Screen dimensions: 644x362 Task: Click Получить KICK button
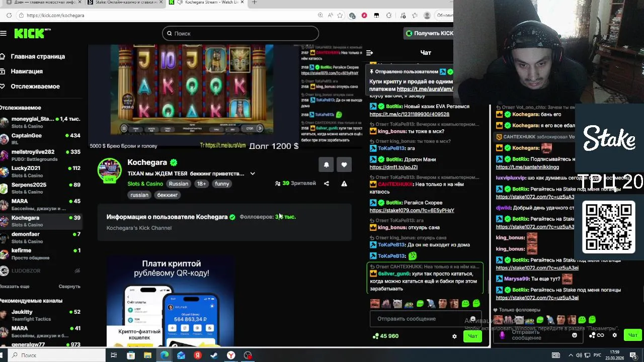click(x=429, y=33)
